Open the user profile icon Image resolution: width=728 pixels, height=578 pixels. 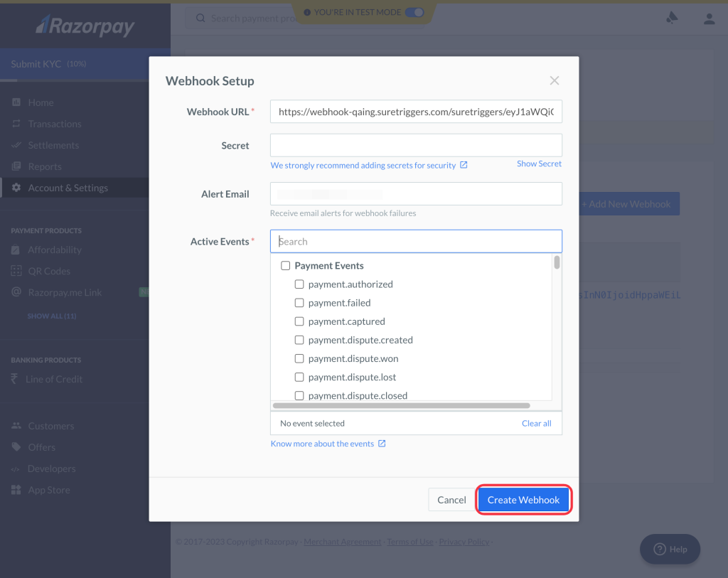(x=709, y=18)
